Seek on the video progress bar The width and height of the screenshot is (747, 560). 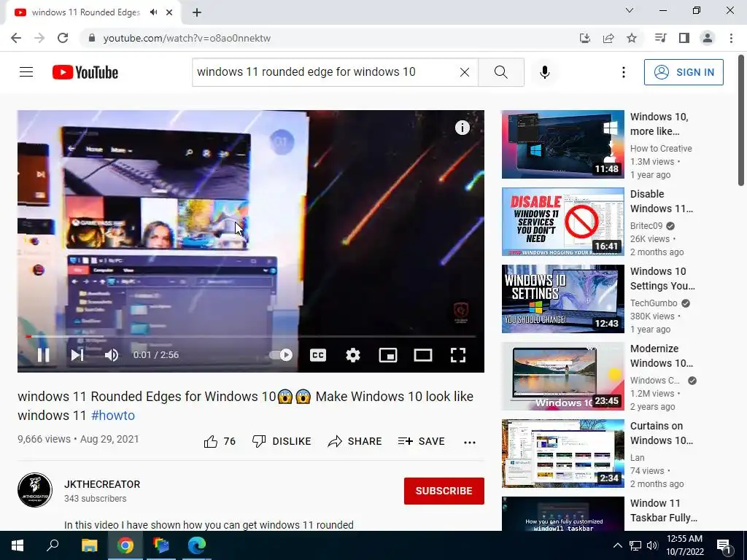tap(251, 336)
